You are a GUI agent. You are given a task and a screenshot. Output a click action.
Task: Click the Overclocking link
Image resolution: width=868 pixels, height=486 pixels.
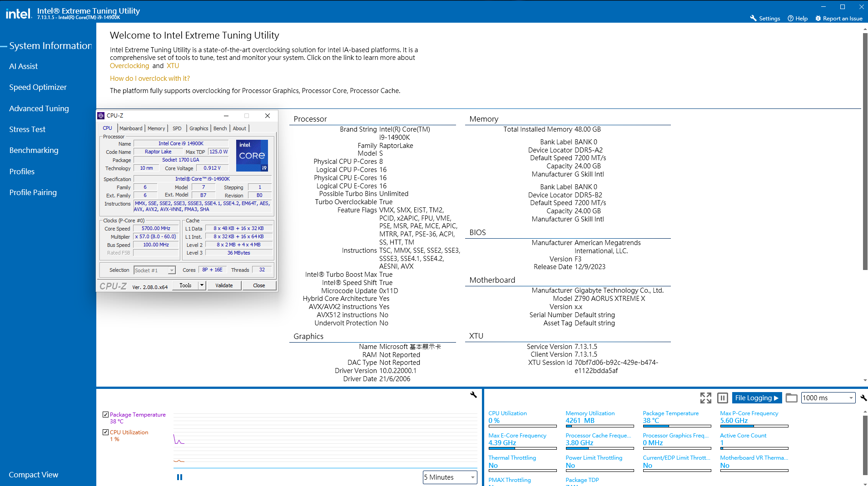point(129,66)
